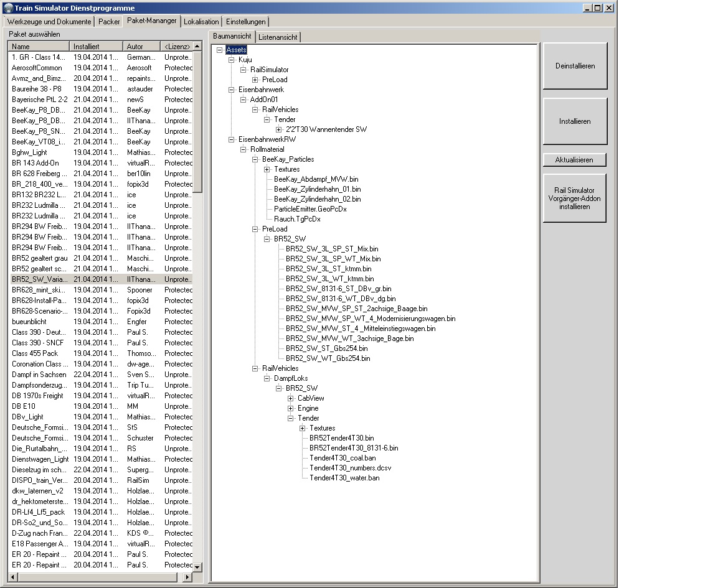Click the Installieren button
718x588 pixels.
575,121
